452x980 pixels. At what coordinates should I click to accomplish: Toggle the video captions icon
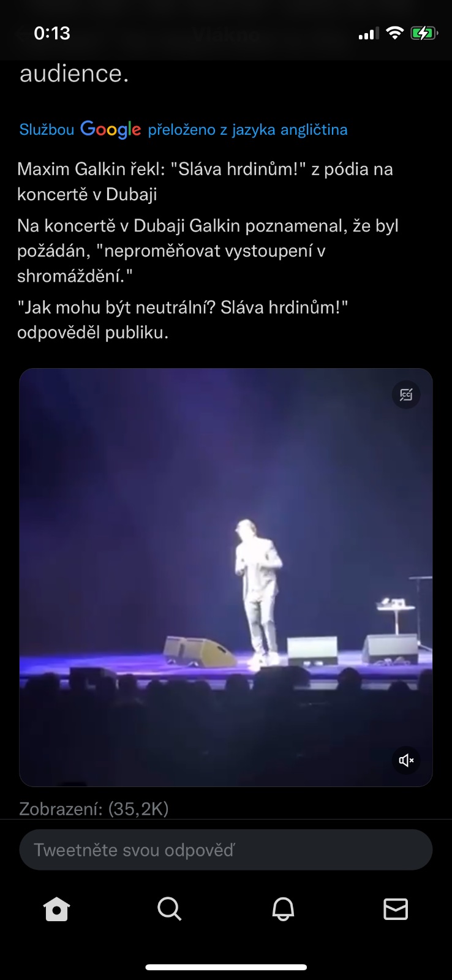click(x=406, y=395)
